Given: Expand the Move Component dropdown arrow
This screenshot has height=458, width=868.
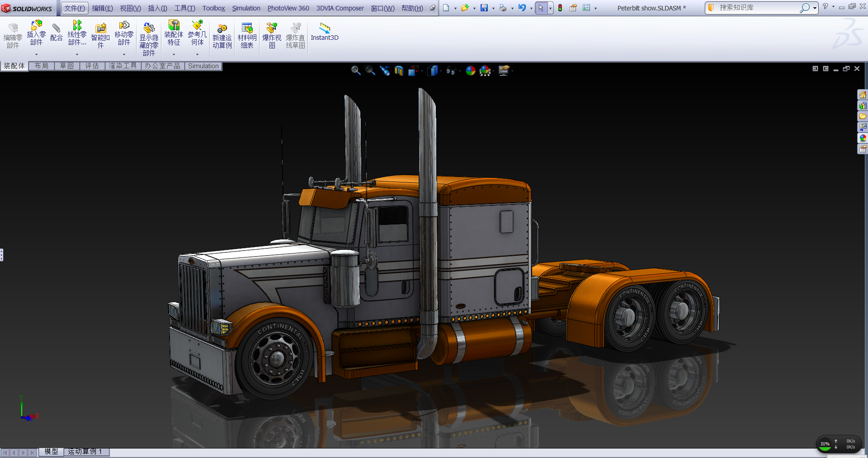Looking at the screenshot, I should 124,54.
